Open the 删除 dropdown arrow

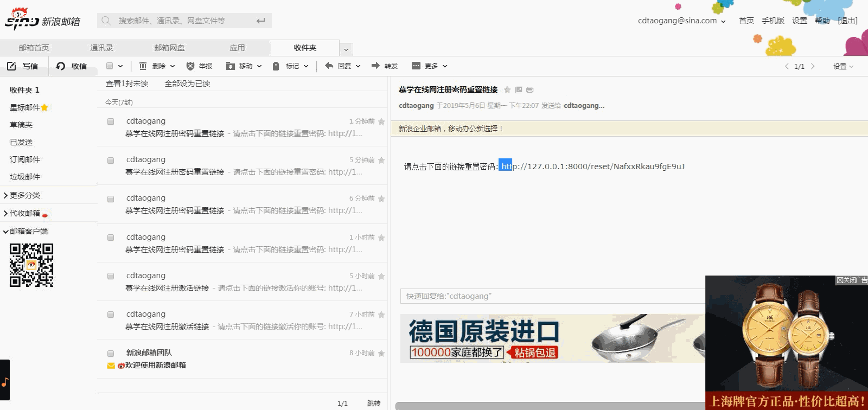tap(173, 66)
